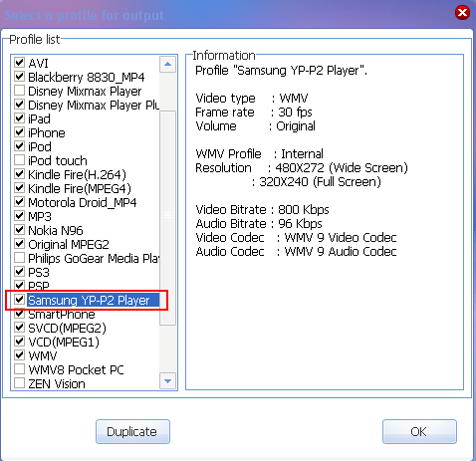Select the iPad profile name

(x=39, y=118)
